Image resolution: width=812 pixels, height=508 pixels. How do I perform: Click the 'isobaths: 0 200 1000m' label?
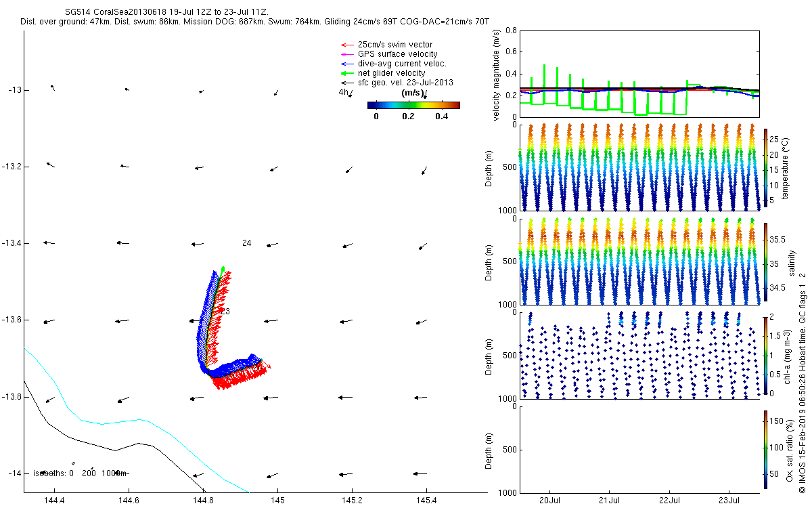point(81,473)
